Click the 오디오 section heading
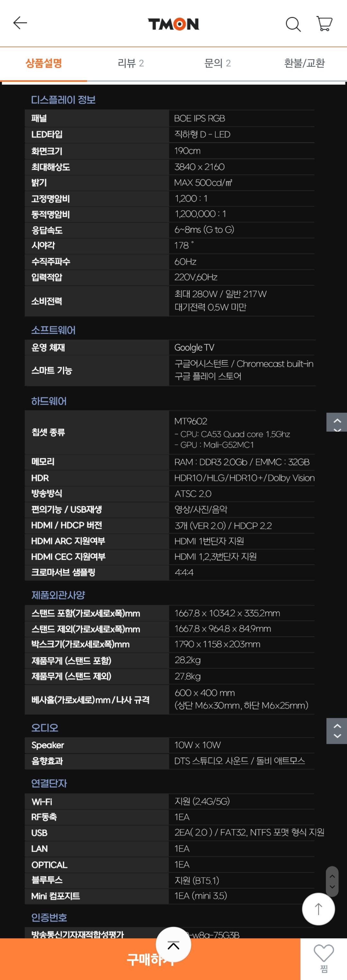 pos(45,727)
